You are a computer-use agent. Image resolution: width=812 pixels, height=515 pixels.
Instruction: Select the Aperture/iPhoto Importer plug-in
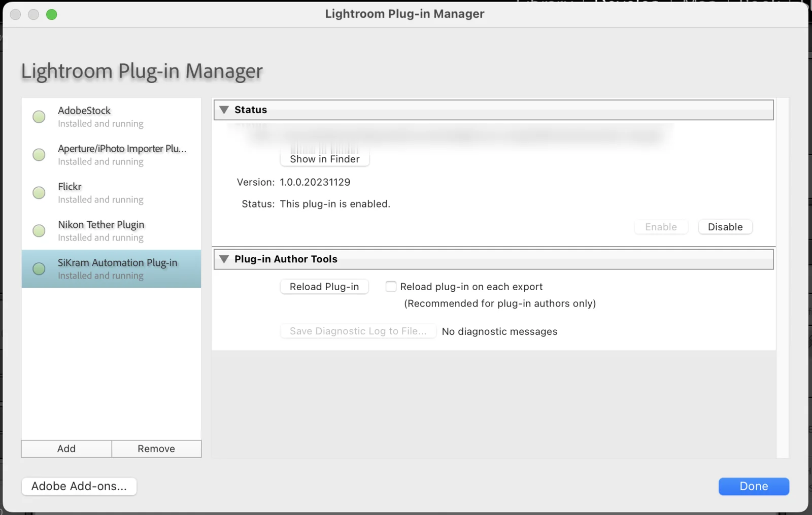(x=111, y=155)
